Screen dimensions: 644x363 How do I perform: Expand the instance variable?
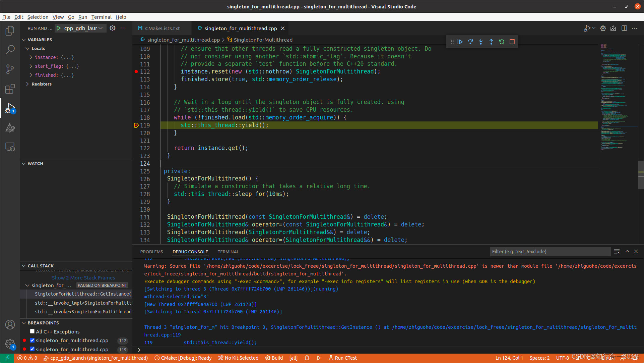[x=31, y=57]
